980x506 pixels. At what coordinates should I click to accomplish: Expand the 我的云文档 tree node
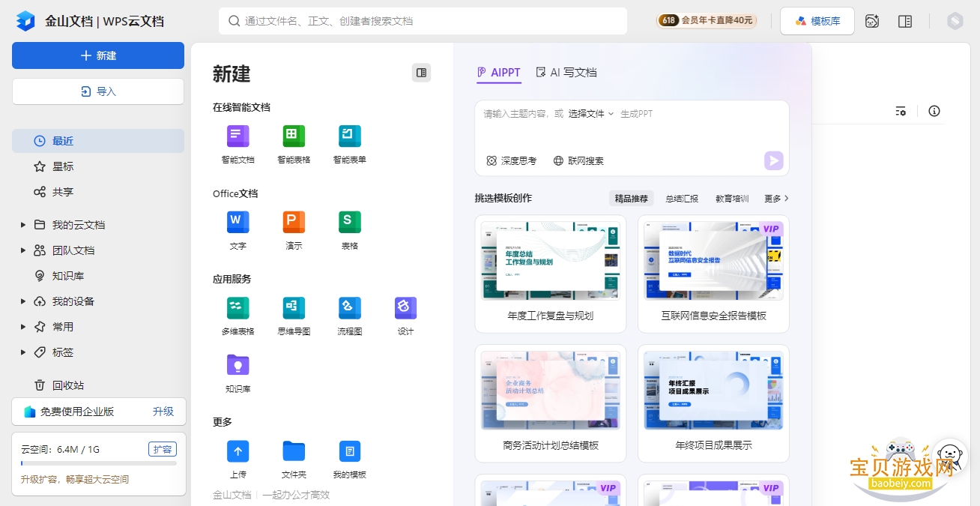tap(23, 225)
